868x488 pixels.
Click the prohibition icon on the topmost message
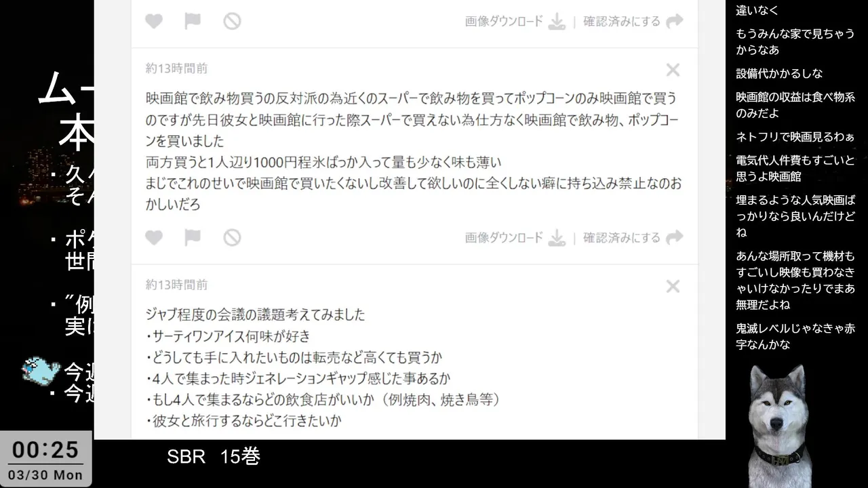[x=232, y=21]
